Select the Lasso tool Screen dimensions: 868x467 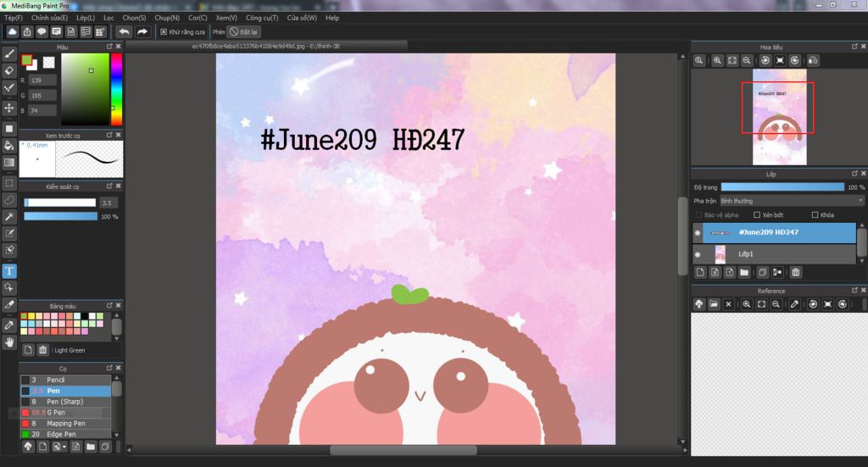tap(8, 200)
